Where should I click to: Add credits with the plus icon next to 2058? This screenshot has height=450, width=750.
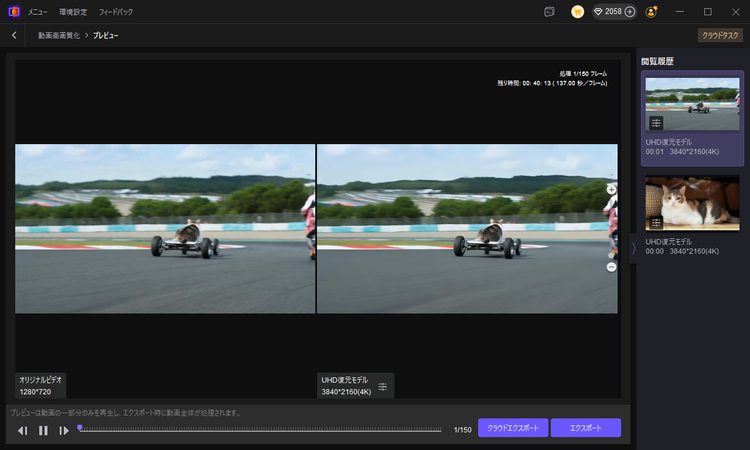[x=630, y=12]
